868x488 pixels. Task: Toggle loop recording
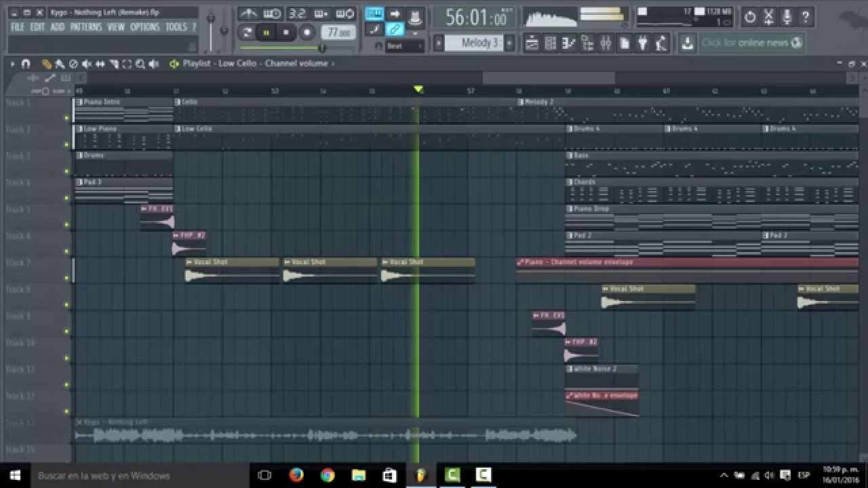click(344, 14)
